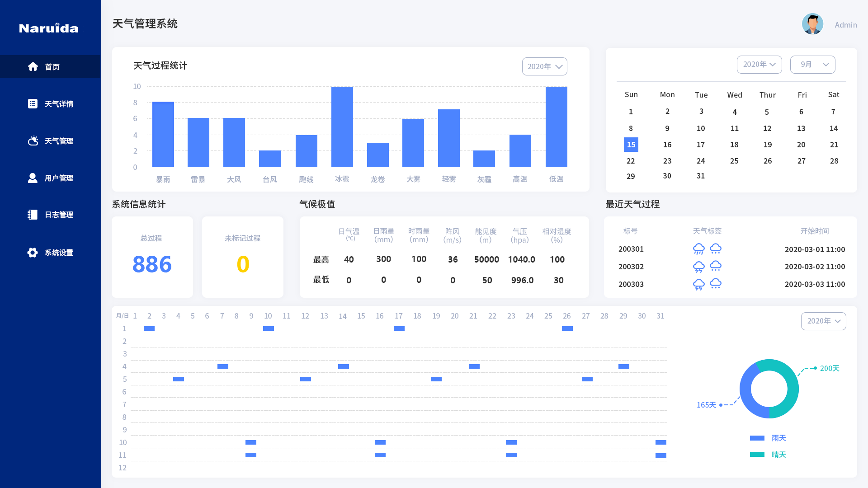Click the 天气详情 list icon
Viewport: 868px width, 488px height.
[33, 104]
